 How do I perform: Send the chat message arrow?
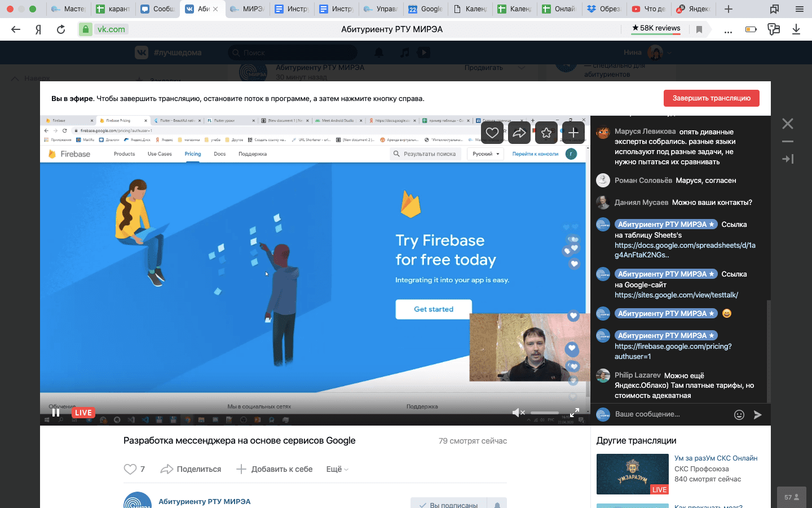[x=758, y=415]
